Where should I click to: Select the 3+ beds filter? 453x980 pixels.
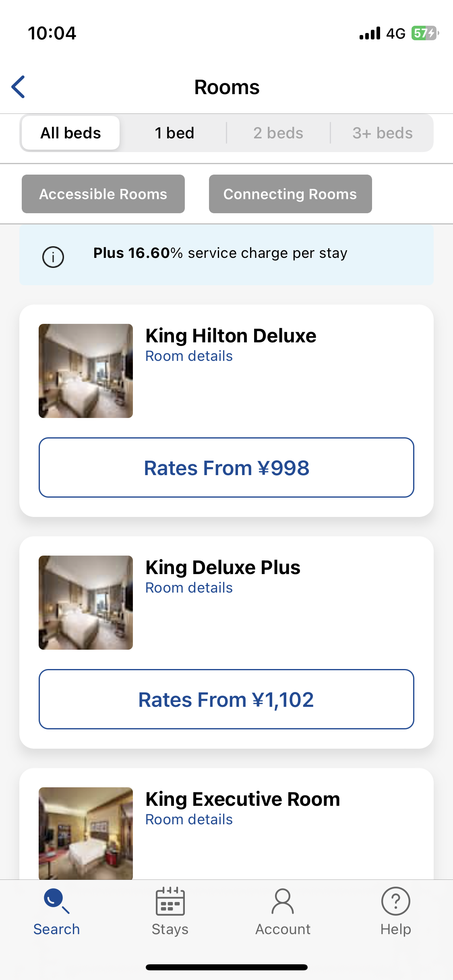(x=383, y=133)
